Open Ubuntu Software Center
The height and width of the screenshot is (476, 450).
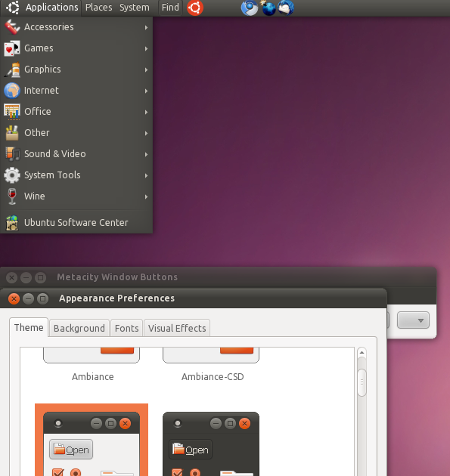click(x=76, y=223)
